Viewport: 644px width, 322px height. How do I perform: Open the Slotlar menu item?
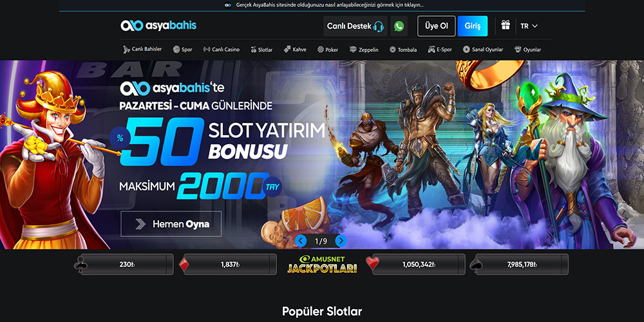pyautogui.click(x=261, y=50)
